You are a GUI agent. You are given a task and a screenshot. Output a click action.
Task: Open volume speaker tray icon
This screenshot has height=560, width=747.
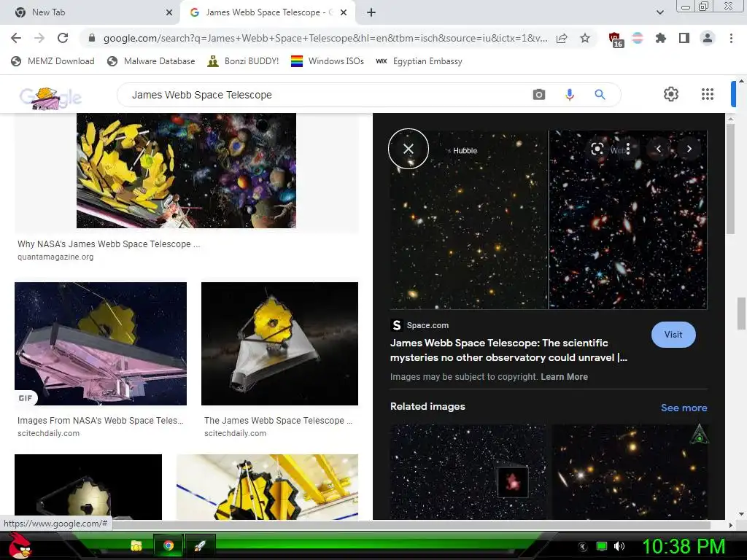[x=619, y=546]
